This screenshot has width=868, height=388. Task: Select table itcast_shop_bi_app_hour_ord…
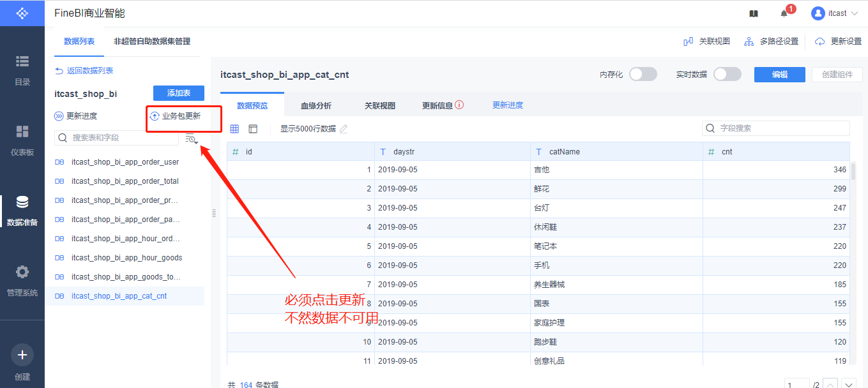(125, 239)
